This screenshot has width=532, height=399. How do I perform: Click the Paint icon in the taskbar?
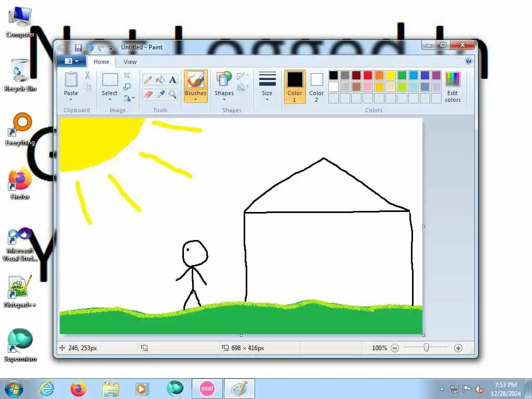[239, 389]
